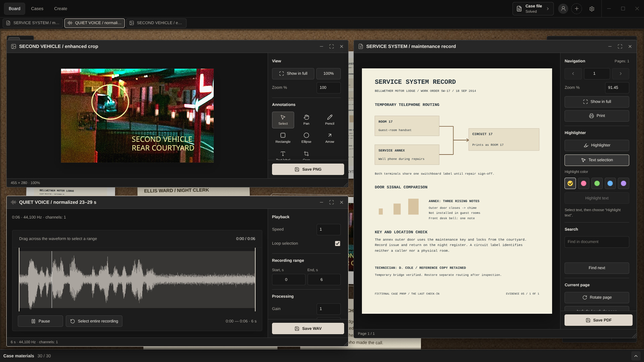Enable the Highlighter mode button
The width and height of the screenshot is (644, 362).
tap(597, 145)
